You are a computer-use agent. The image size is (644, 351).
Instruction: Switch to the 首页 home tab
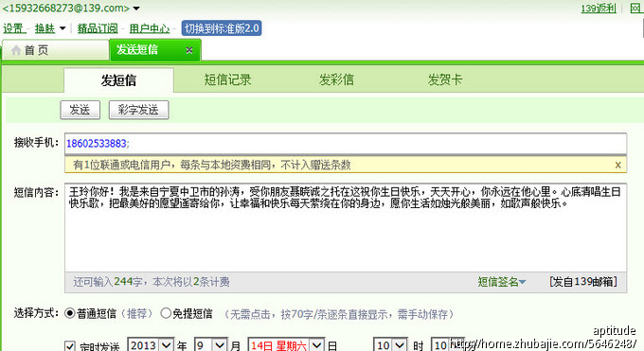click(x=56, y=50)
